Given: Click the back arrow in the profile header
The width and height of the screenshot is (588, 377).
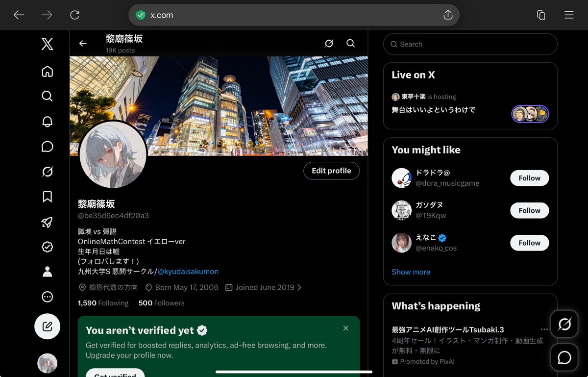Looking at the screenshot, I should 83,44.
